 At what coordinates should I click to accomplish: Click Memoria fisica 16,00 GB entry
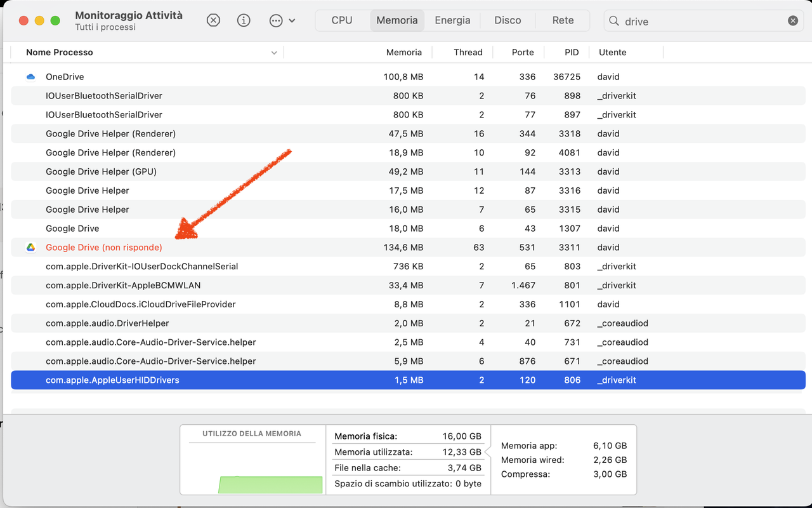pos(408,436)
